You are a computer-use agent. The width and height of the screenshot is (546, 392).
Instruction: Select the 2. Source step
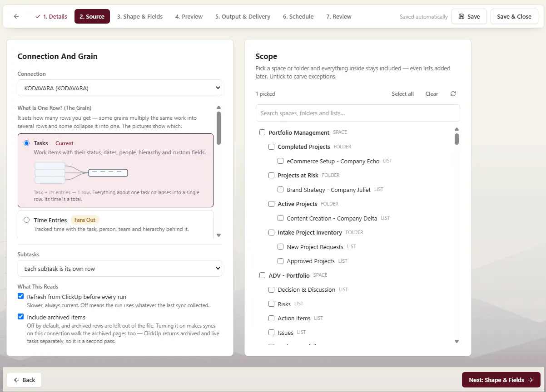coord(92,16)
